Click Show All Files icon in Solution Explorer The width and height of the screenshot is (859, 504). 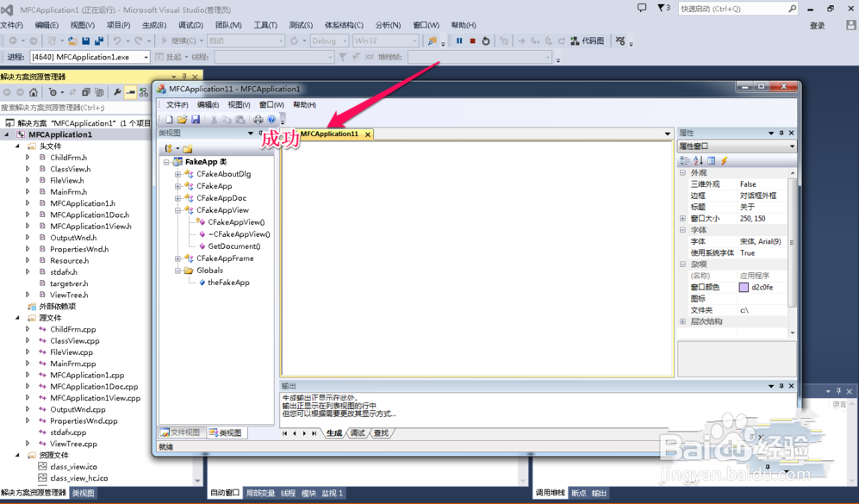99,92
